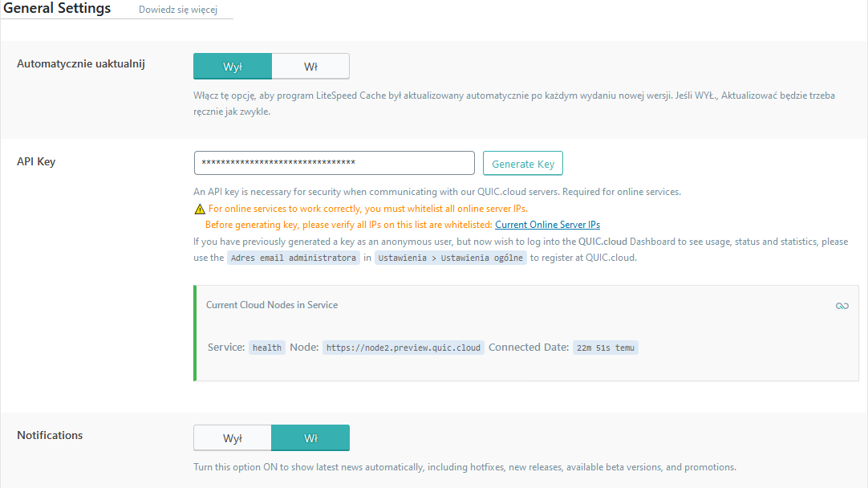
Task: Click the connected date 22m 51s temu
Action: 606,348
